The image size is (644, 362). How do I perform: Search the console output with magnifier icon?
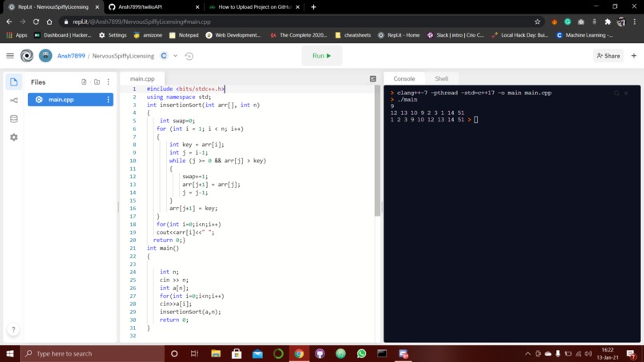click(617, 93)
